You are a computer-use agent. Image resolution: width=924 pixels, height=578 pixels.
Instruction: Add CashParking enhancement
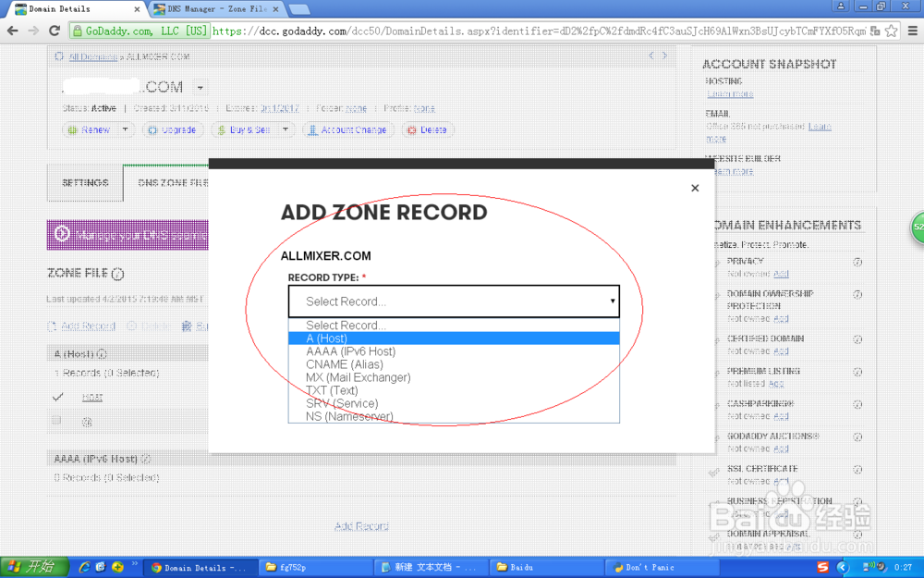pyautogui.click(x=782, y=416)
